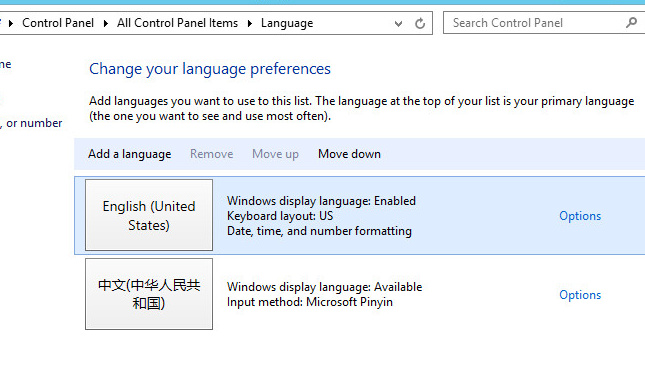Click the search magnifier icon

pyautogui.click(x=631, y=23)
